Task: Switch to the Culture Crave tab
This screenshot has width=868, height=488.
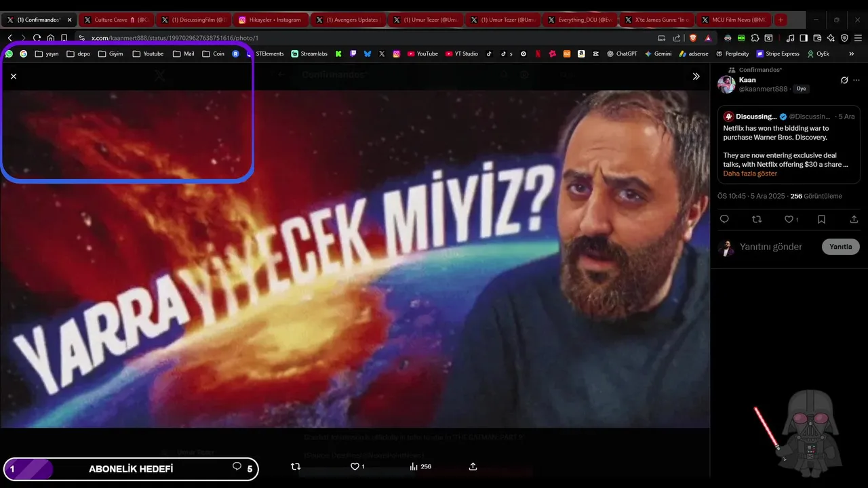Action: (116, 20)
